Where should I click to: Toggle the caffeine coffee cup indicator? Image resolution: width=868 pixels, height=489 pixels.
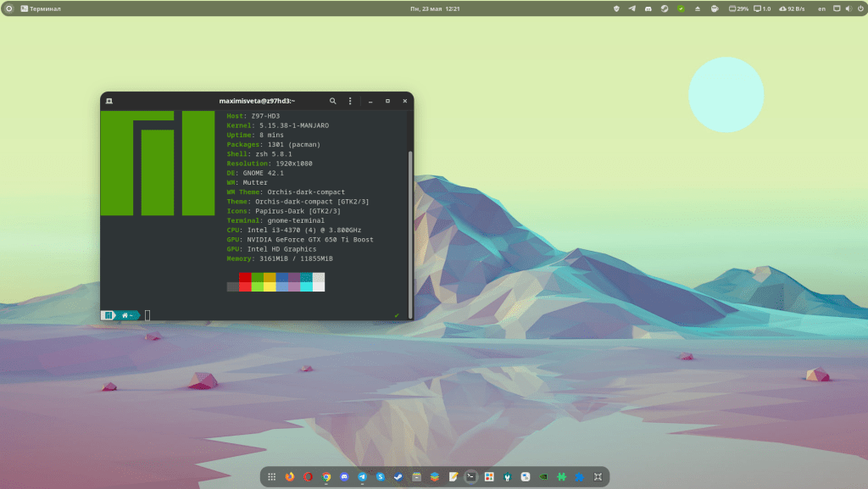click(714, 8)
